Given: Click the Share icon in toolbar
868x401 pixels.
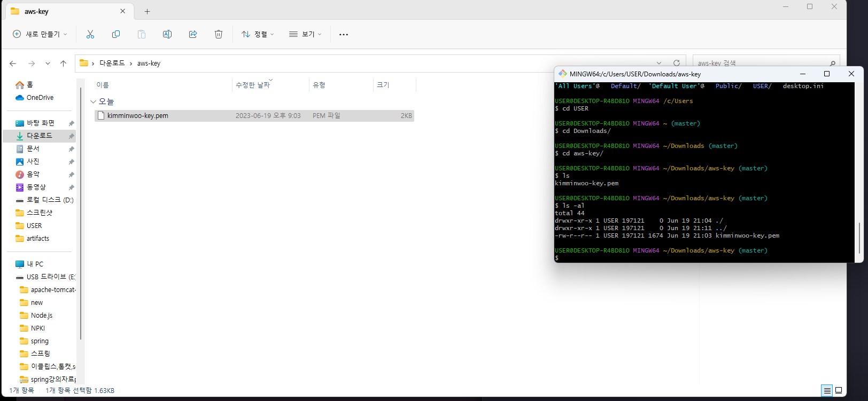Looking at the screenshot, I should [193, 34].
